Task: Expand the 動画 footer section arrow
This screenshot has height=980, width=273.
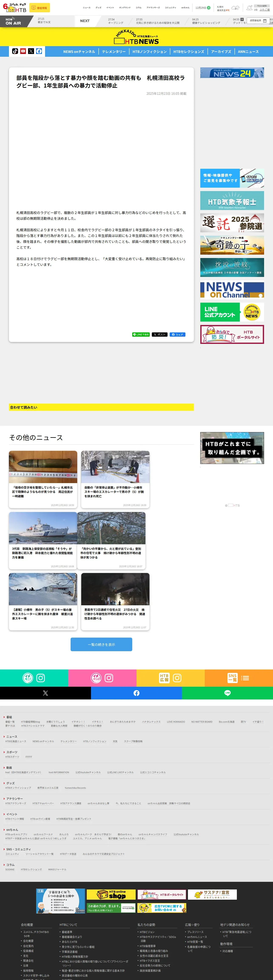Action: pyautogui.click(x=4, y=768)
